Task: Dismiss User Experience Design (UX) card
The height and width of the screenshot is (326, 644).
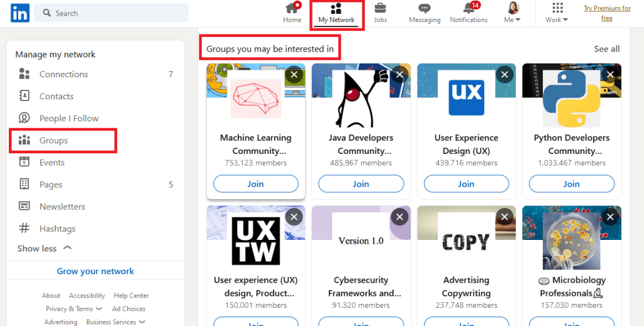Action: click(505, 75)
